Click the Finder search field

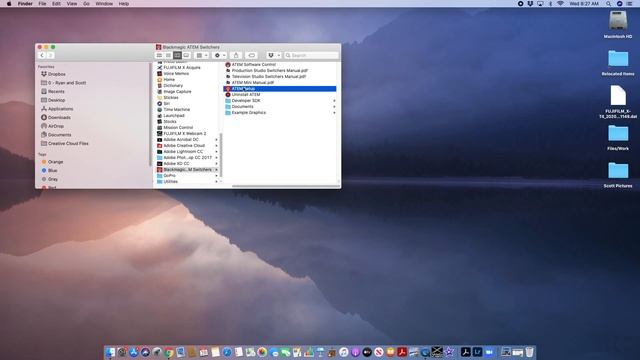(311, 55)
